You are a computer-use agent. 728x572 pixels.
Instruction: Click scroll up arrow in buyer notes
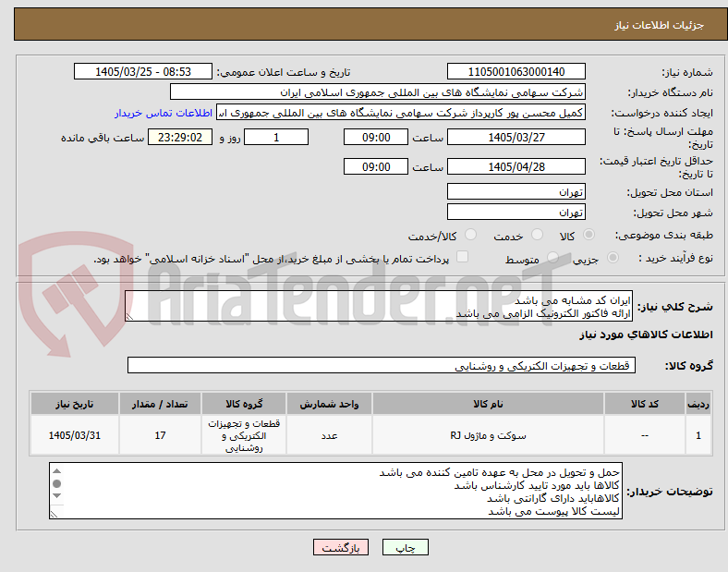coord(56,471)
